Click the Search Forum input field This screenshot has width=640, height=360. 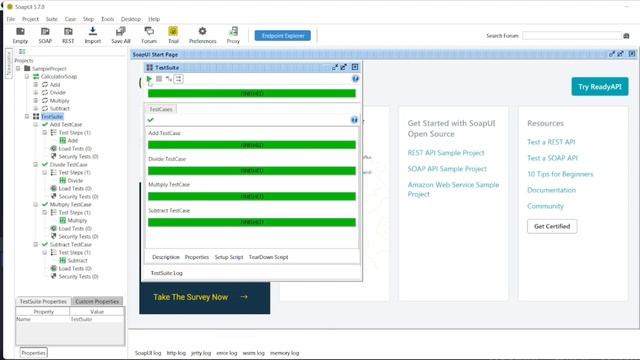(572, 36)
